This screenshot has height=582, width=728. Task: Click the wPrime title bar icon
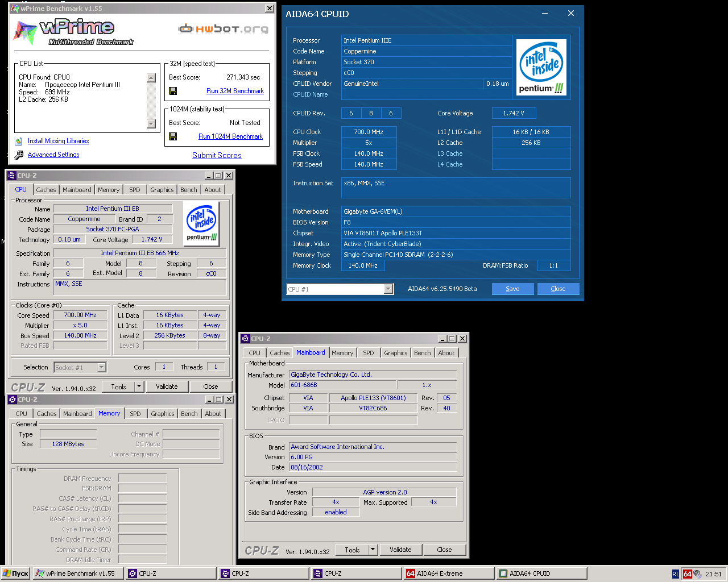pos(15,9)
